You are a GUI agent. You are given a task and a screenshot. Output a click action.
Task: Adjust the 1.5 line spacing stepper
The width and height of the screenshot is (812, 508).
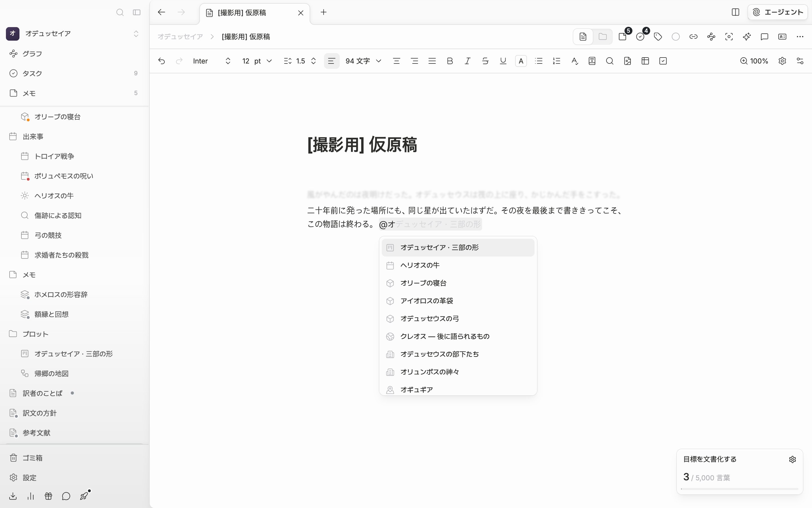[314, 61]
